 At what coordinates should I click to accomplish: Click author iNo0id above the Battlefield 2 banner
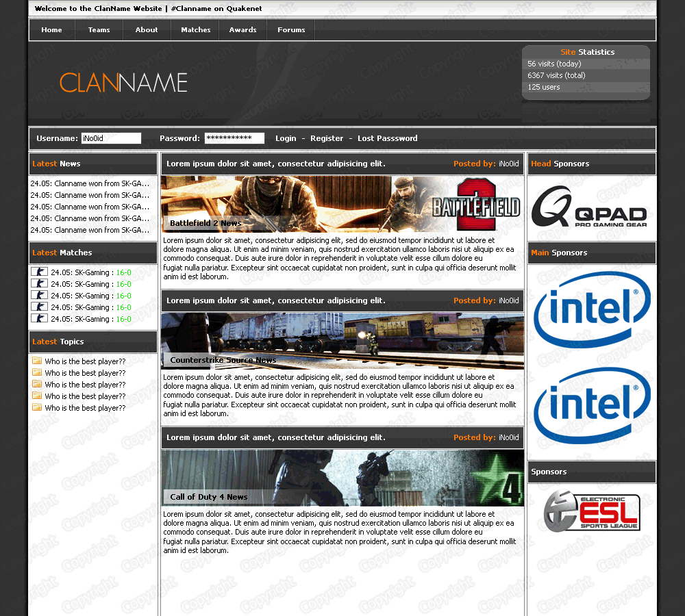pos(508,164)
